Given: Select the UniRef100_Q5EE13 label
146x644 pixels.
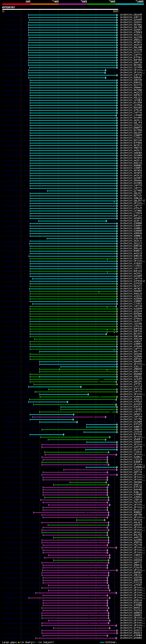Looking at the screenshot, I should tap(131, 40).
